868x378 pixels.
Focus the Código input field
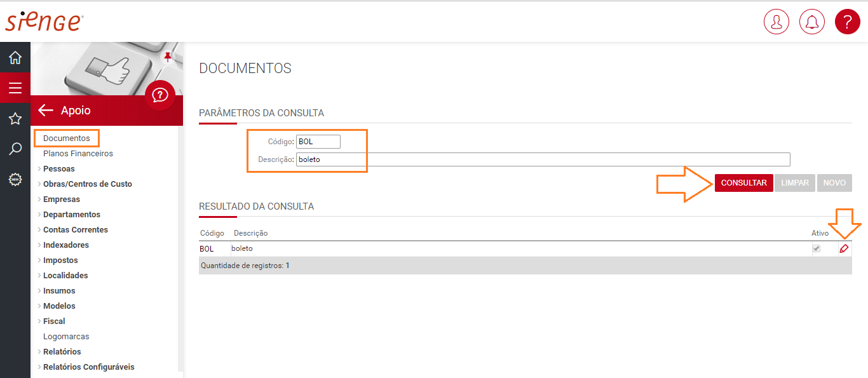318,142
